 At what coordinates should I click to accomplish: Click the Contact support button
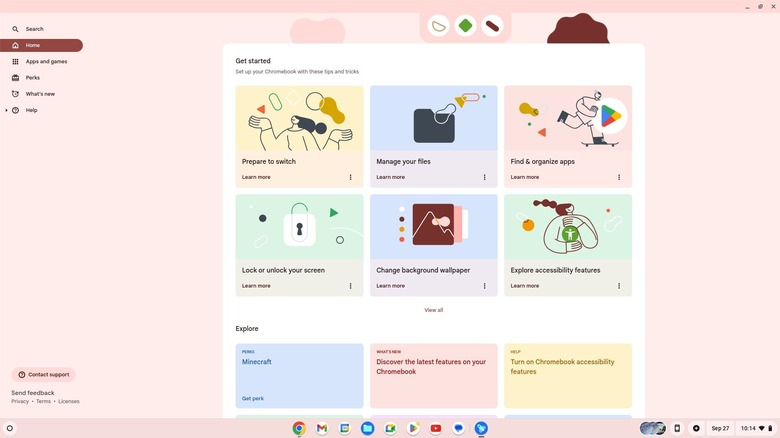coord(43,375)
